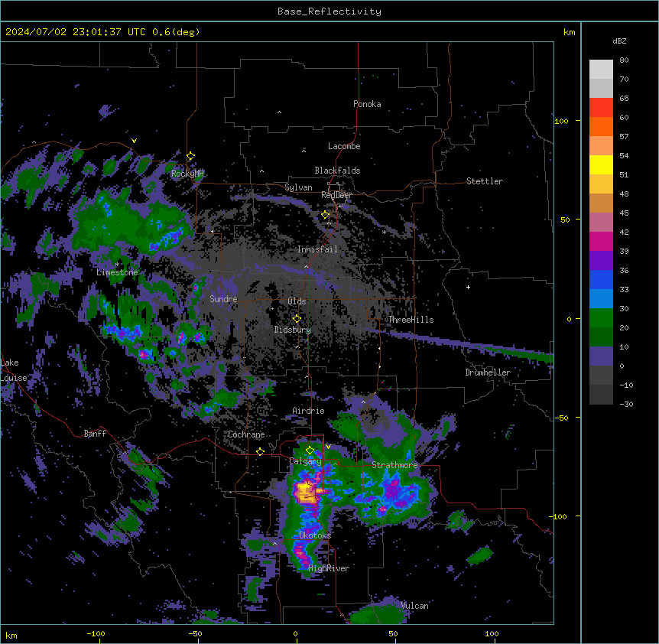Click the RockyMH label
Viewport: 659px width, 644px height.
coord(187,174)
